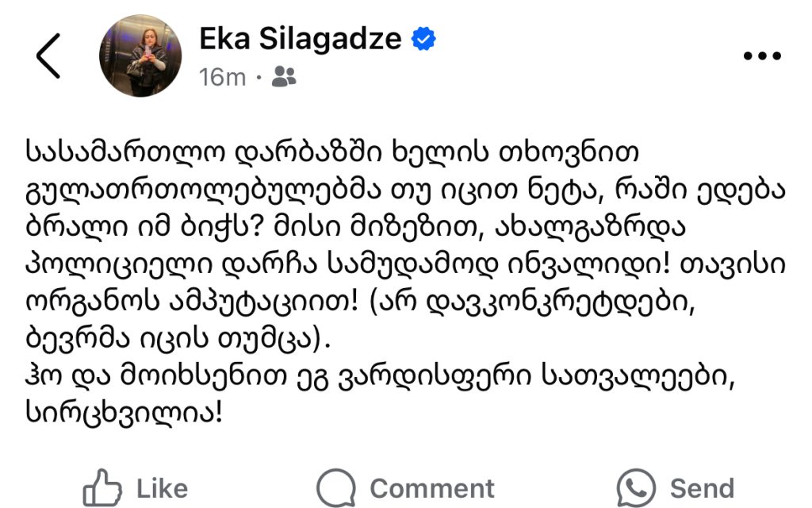Open the three-dot post options menu
The image size is (812, 508).
tap(761, 56)
